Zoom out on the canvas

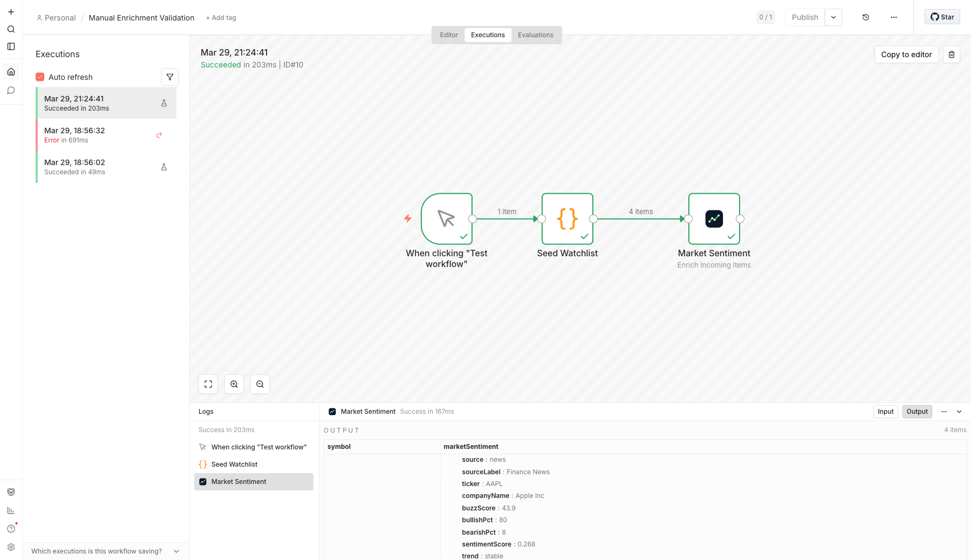260,384
